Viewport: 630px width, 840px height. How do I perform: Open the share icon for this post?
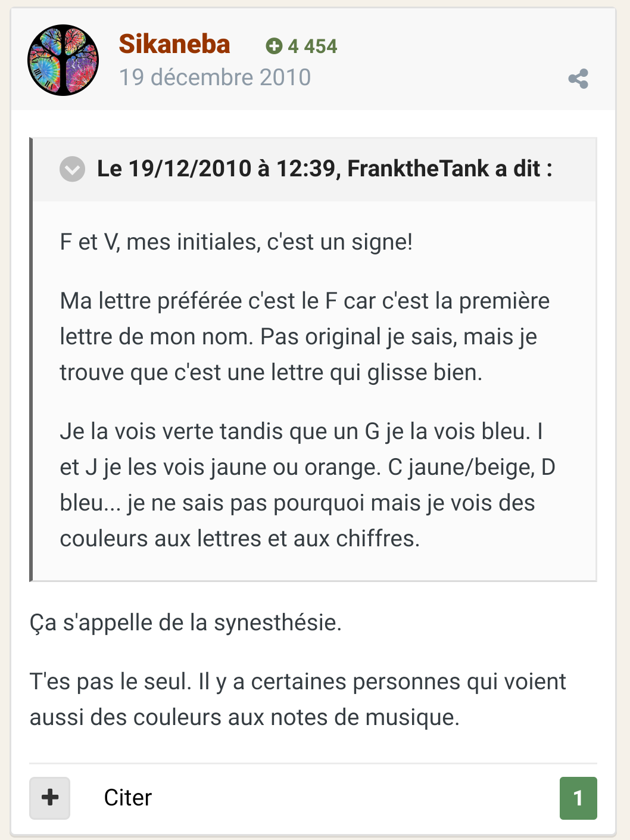click(x=578, y=79)
